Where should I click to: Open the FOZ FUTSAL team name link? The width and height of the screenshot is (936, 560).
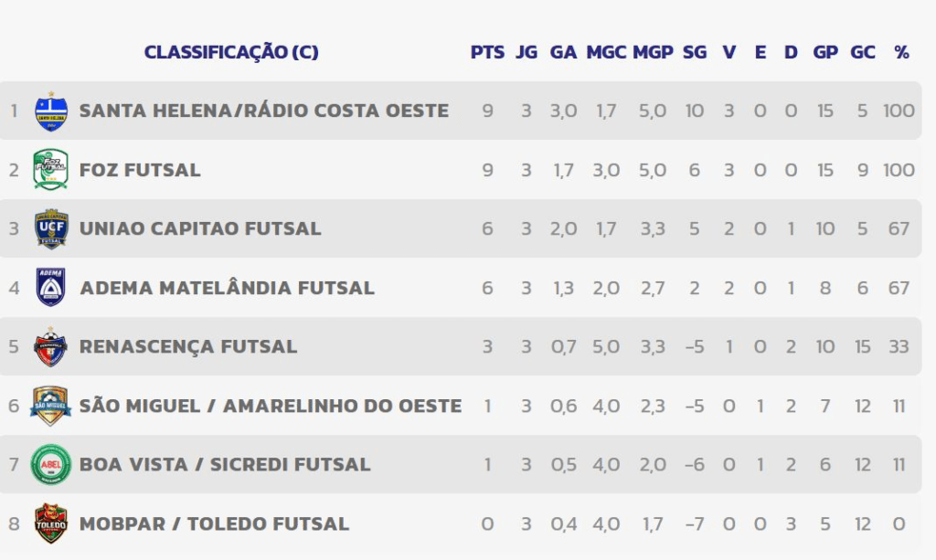point(140,170)
